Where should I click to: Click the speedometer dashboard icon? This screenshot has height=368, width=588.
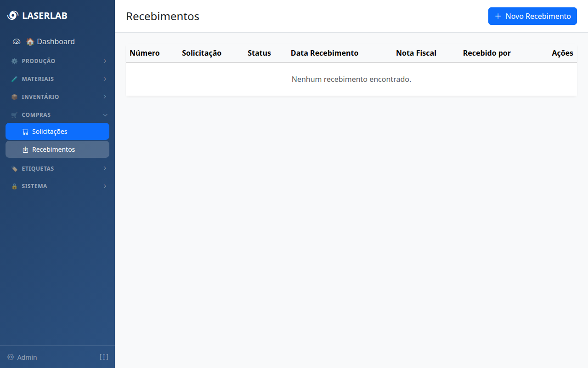click(x=17, y=41)
